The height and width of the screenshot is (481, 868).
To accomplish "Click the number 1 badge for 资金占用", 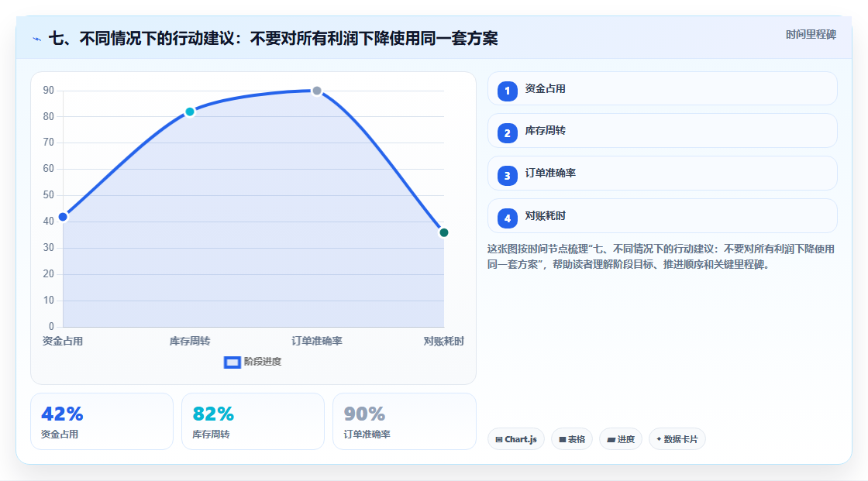I will click(507, 91).
